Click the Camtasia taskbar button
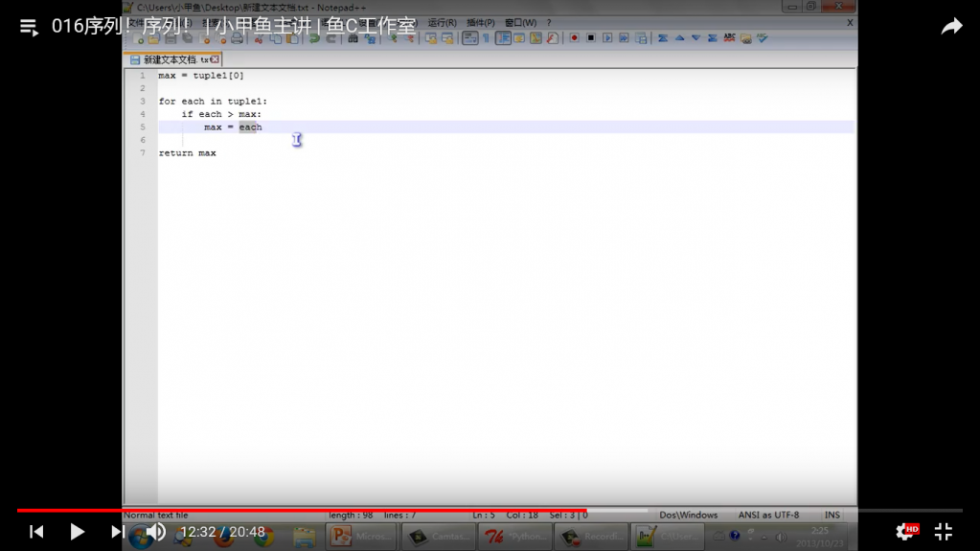 pos(438,537)
